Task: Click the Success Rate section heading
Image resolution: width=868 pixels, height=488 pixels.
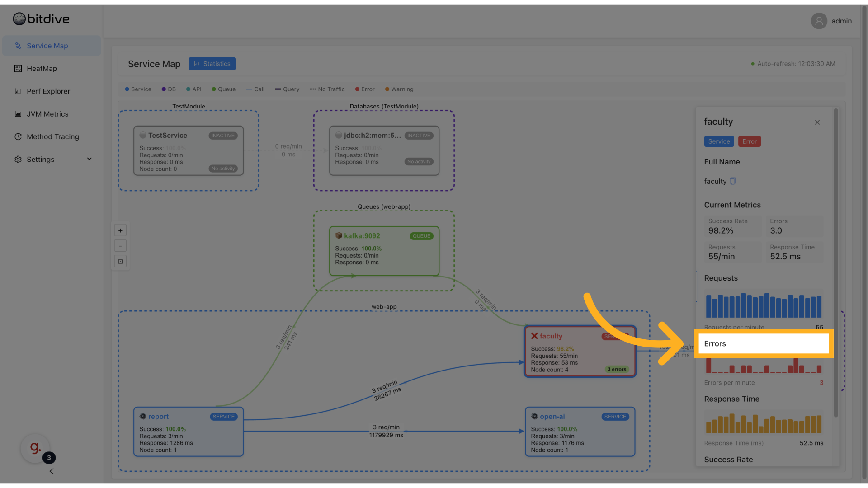Action: click(728, 460)
